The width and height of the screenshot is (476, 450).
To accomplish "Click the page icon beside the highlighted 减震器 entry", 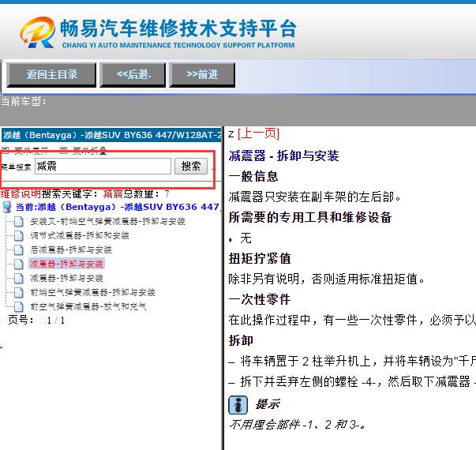I will click(x=19, y=264).
